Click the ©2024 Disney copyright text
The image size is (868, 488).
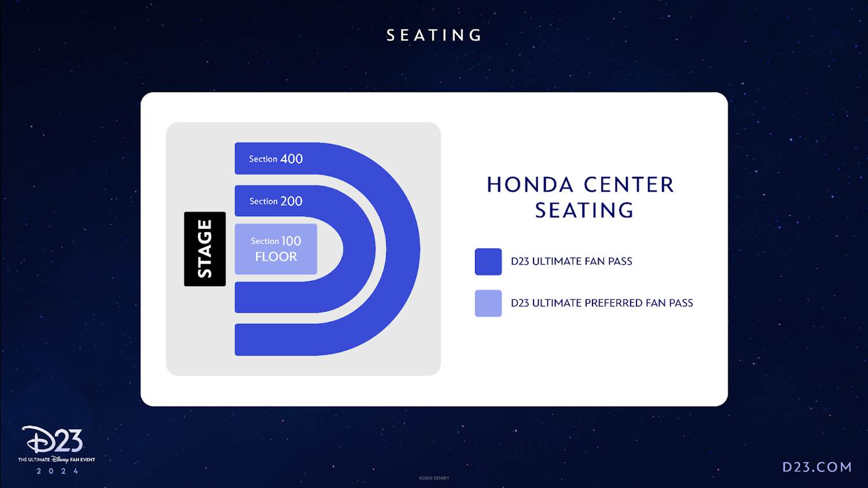point(434,478)
